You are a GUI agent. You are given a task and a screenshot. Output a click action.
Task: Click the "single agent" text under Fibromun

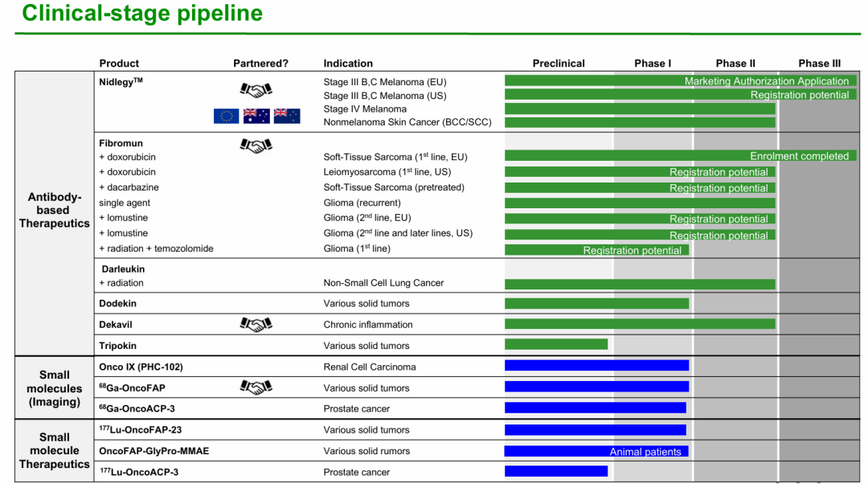click(x=125, y=203)
